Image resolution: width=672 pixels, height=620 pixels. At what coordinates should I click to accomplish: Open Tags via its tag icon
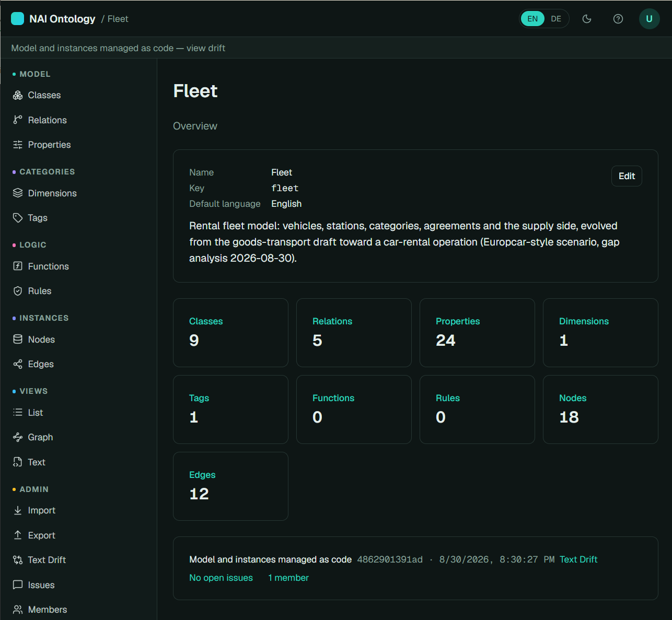point(18,218)
